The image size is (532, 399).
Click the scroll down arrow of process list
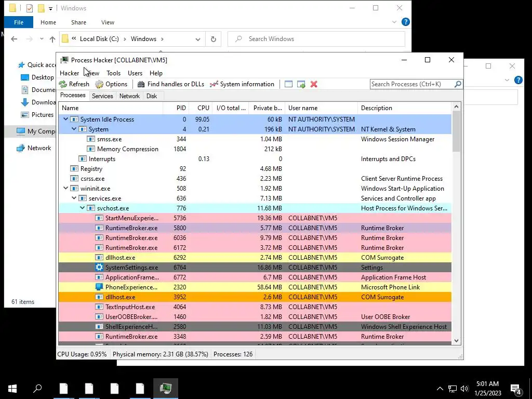pyautogui.click(x=456, y=341)
